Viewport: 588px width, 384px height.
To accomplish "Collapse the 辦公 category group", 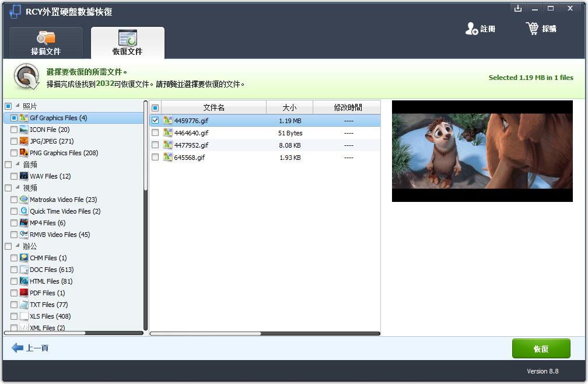I will 17,246.
